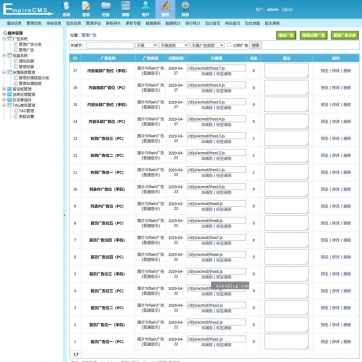Viewport: 362px width, 362px height.
Task: Open the 用户 (Users) person icon
Action: [x=145, y=9]
